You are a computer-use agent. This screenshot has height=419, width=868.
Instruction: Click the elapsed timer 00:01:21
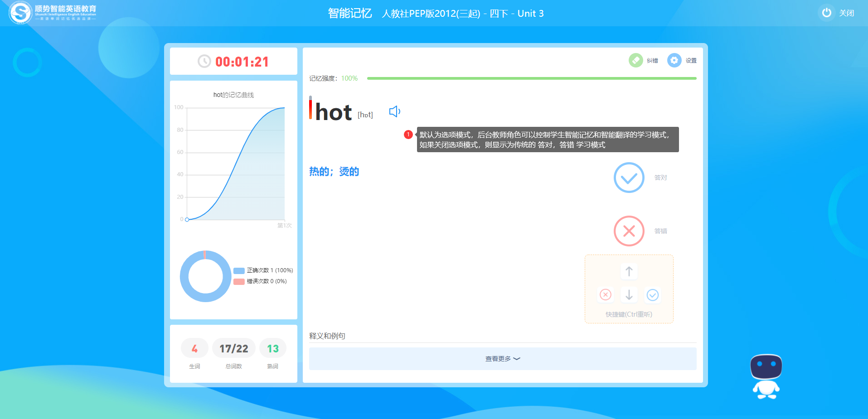242,62
